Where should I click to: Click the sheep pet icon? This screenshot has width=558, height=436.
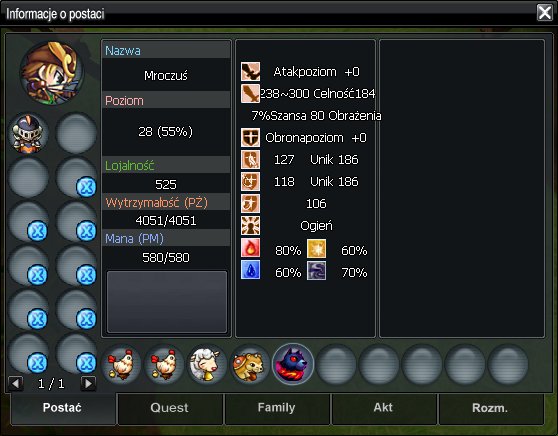point(207,364)
